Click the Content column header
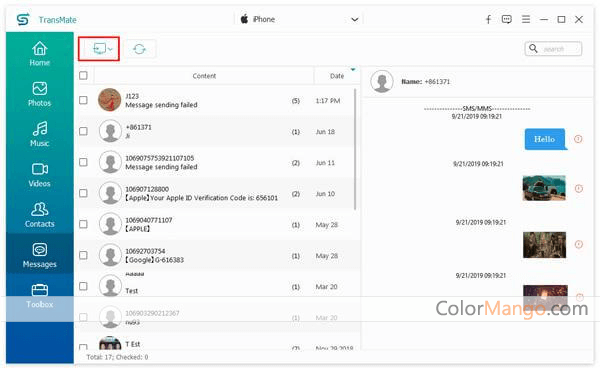 point(204,76)
